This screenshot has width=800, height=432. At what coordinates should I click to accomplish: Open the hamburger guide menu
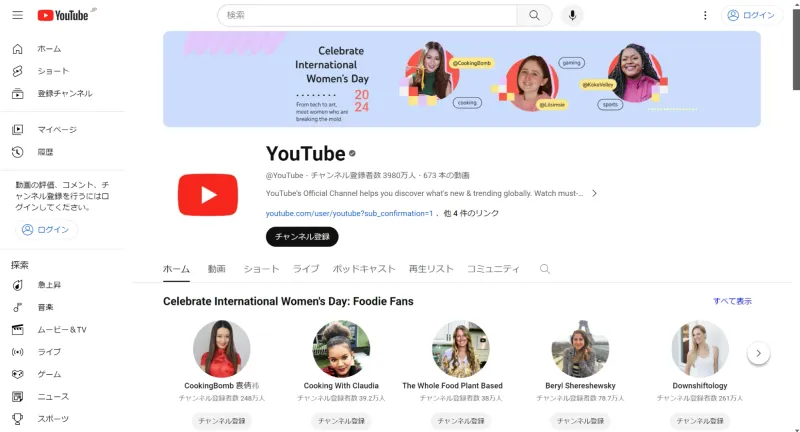[x=17, y=15]
